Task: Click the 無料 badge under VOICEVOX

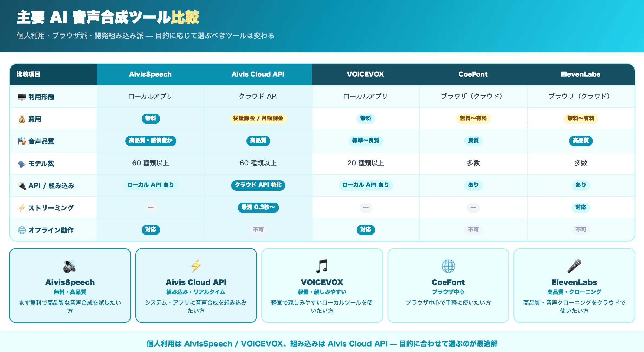Action: pos(366,119)
